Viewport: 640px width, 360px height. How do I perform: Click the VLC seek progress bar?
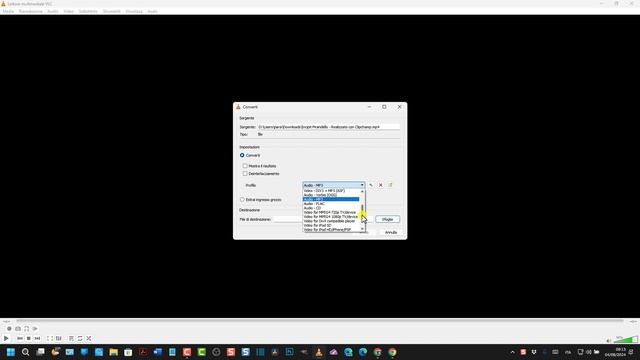320,321
